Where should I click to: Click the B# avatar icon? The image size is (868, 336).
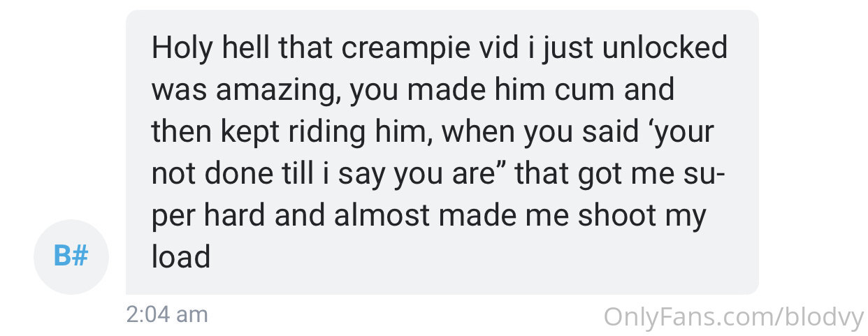click(71, 256)
